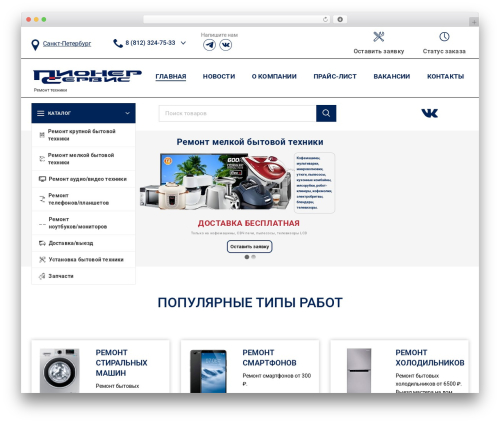Open РЕМОНТ СТИРАЛЬНЫХ МАШИН card title
500x423 pixels.
click(121, 363)
